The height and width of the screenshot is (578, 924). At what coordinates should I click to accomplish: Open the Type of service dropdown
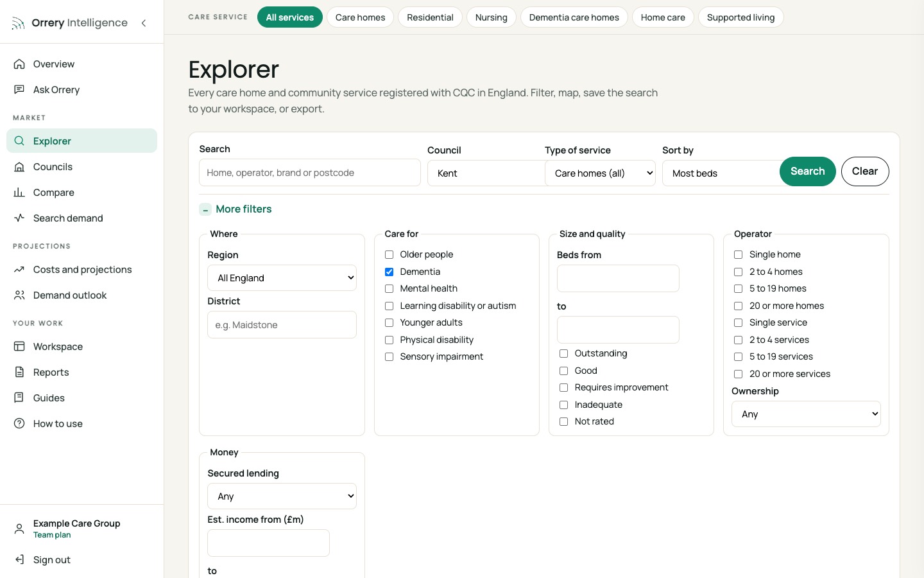point(600,173)
